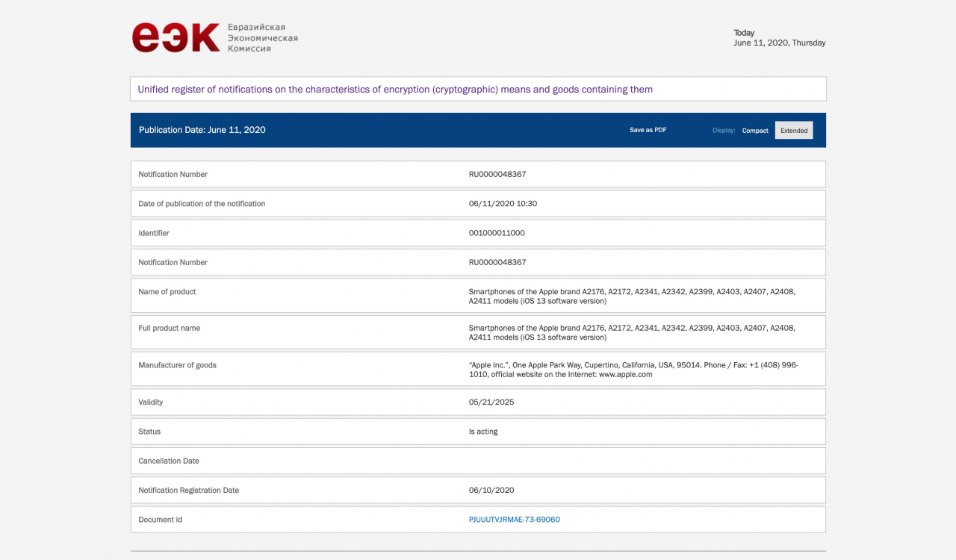Click the Full product name label
The image size is (956, 560).
pos(170,329)
